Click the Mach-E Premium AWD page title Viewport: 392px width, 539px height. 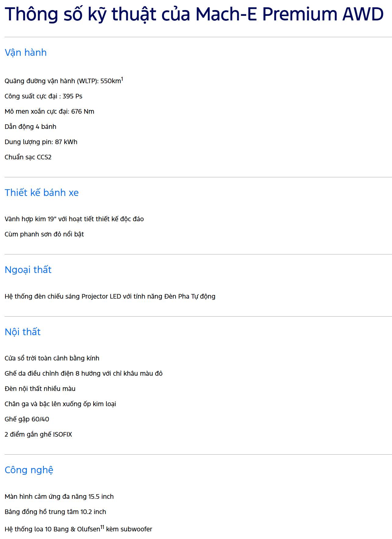[x=194, y=14]
